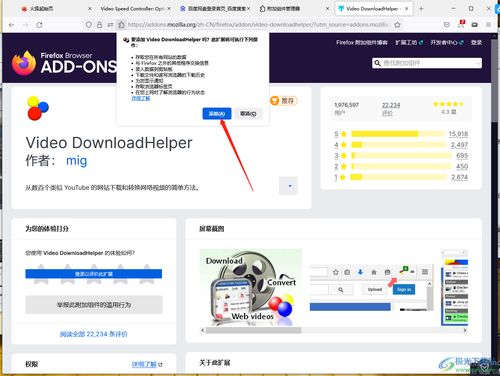
Task: Go back with the browser back arrow
Action: click(11, 25)
